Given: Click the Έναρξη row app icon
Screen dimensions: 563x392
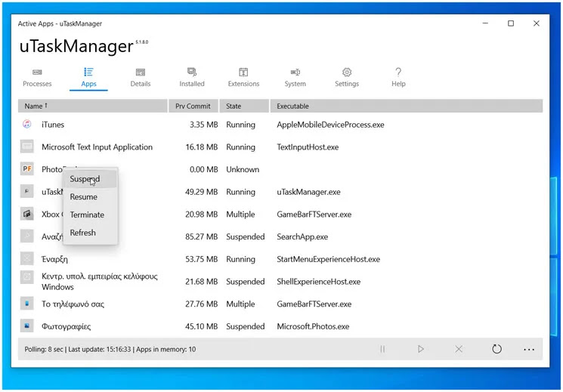Looking at the screenshot, I should click(27, 258).
